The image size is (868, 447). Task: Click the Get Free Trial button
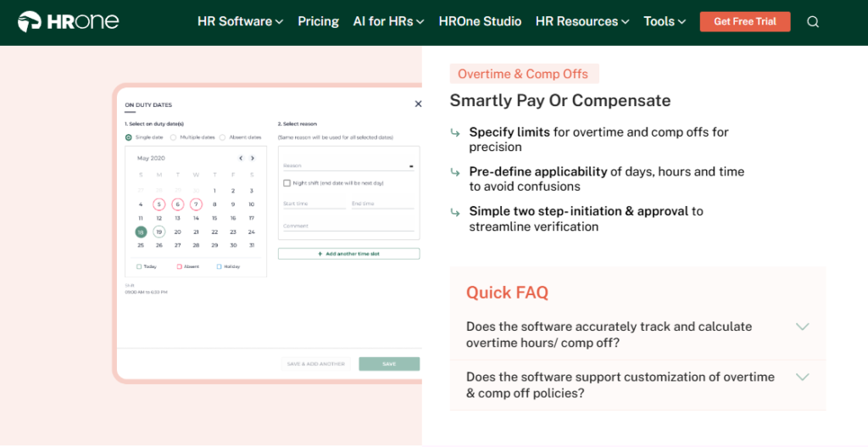745,21
